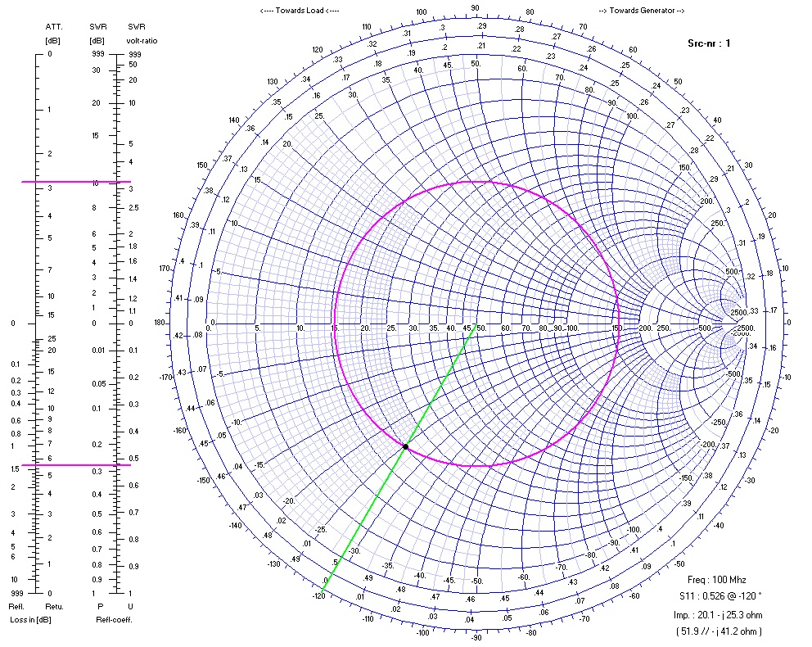Click the "Refl-coeff." label below the scales

pyautogui.click(x=114, y=619)
